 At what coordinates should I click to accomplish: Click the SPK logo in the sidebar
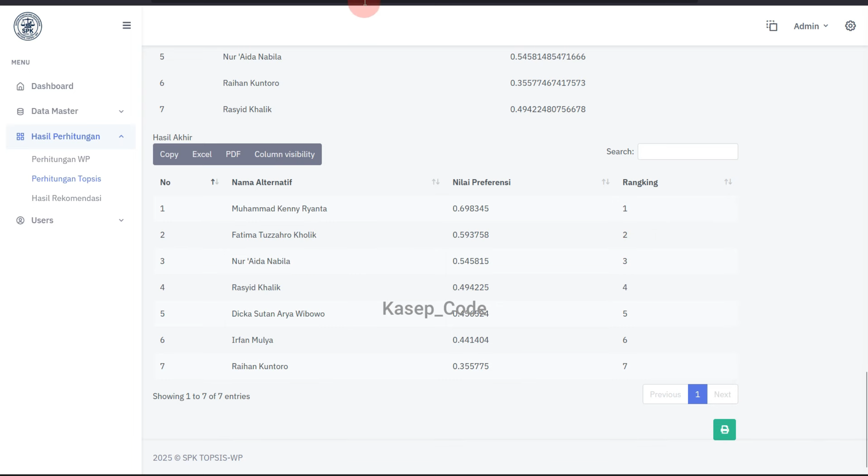28,26
